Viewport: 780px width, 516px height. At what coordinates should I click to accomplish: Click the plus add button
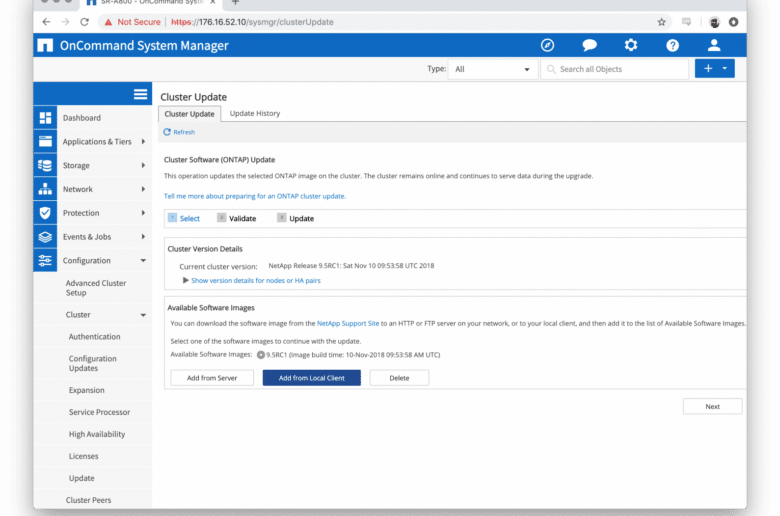pos(708,69)
